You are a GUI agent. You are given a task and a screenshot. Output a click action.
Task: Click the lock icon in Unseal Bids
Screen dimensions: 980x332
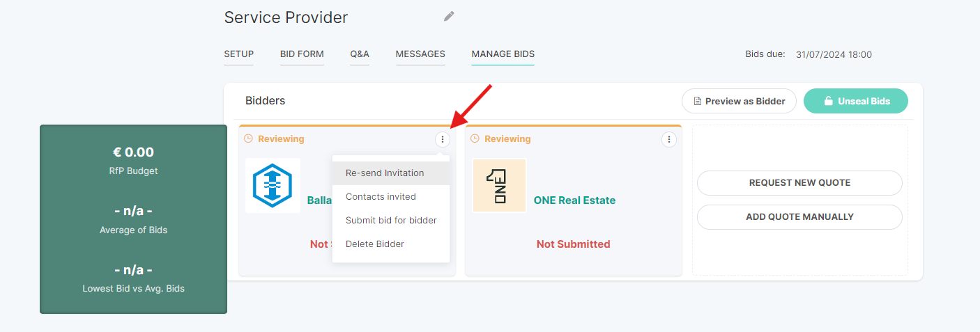click(829, 101)
